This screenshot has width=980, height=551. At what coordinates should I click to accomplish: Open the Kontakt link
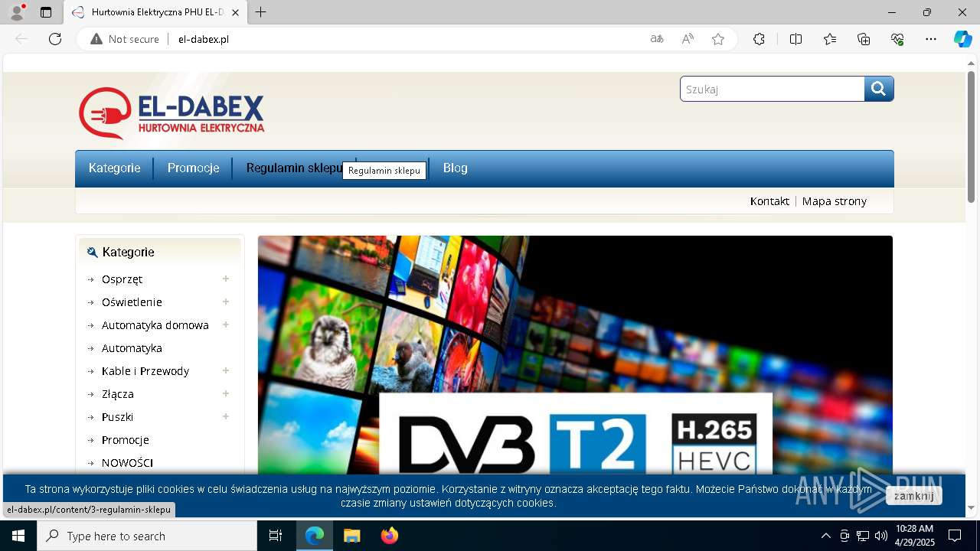(769, 201)
